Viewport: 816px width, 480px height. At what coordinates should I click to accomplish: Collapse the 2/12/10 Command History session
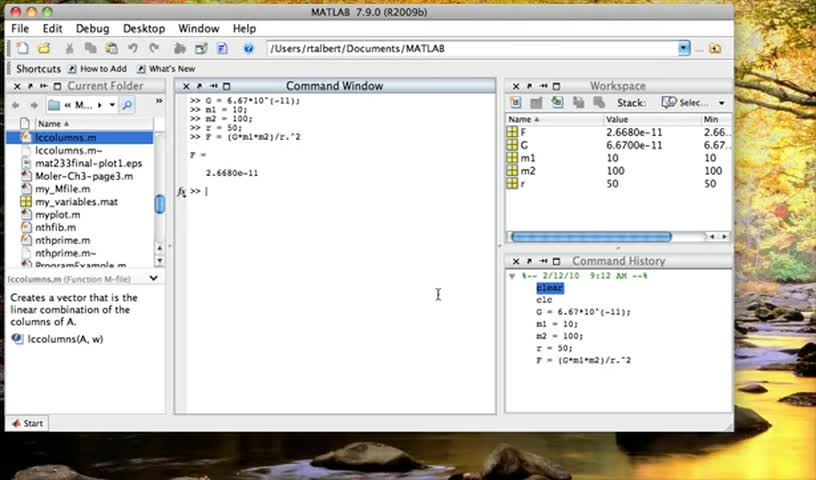click(512, 276)
